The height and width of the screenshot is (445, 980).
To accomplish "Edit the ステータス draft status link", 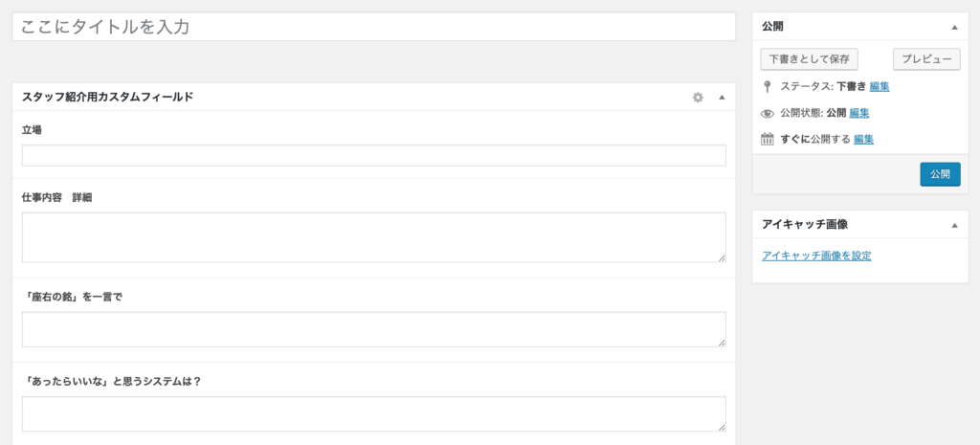I will click(x=880, y=86).
